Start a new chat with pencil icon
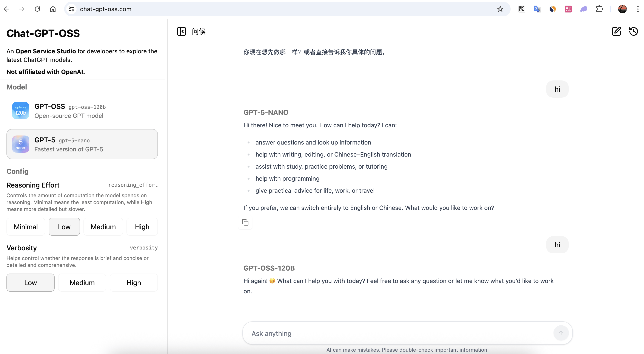Image resolution: width=644 pixels, height=354 pixels. coord(616,31)
